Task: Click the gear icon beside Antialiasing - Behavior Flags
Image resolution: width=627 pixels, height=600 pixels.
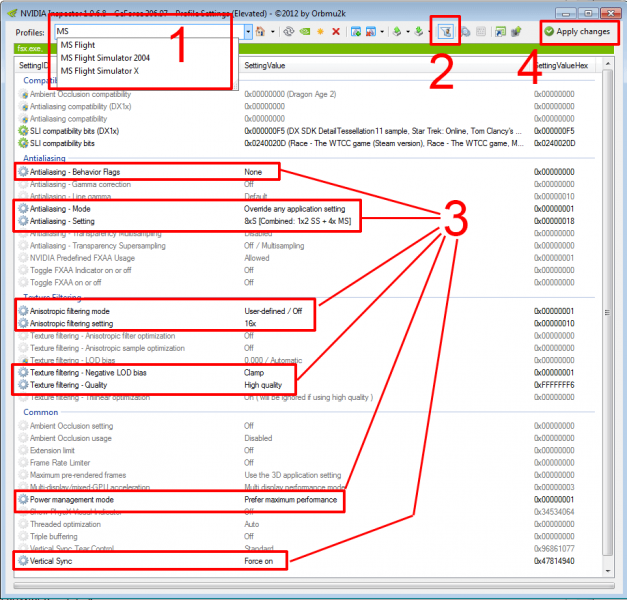Action: (x=23, y=172)
